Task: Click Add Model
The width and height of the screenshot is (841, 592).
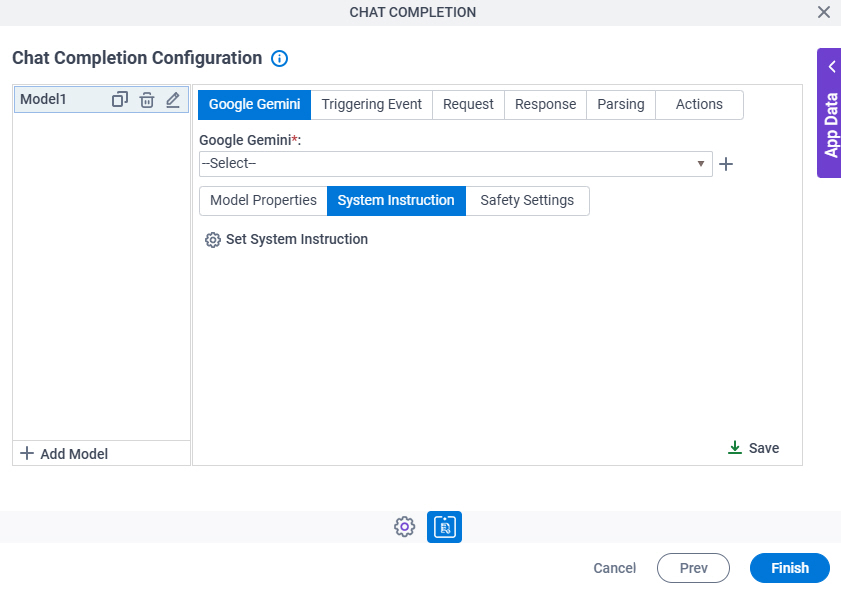Action: click(64, 454)
